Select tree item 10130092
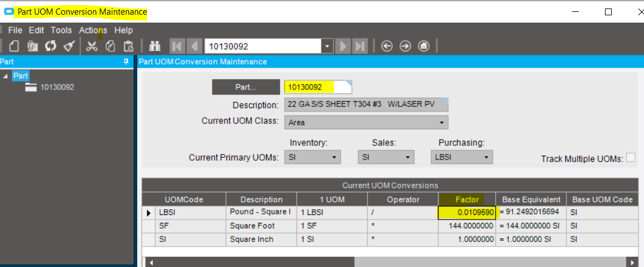The image size is (644, 267). coord(57,87)
